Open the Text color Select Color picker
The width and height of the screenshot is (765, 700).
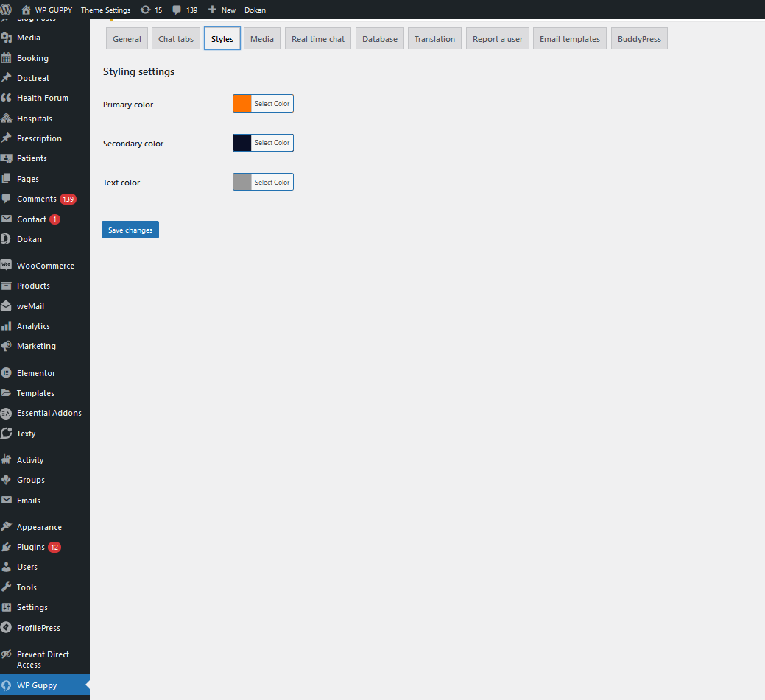[x=272, y=182]
